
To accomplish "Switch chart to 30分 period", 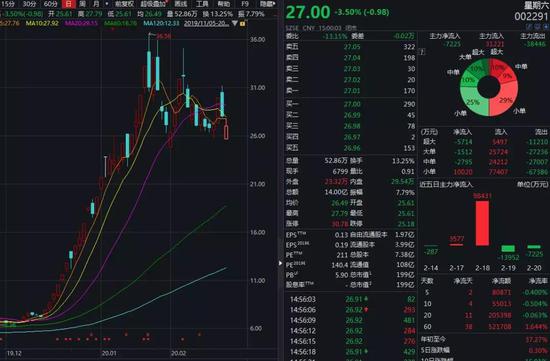I will (29, 4).
